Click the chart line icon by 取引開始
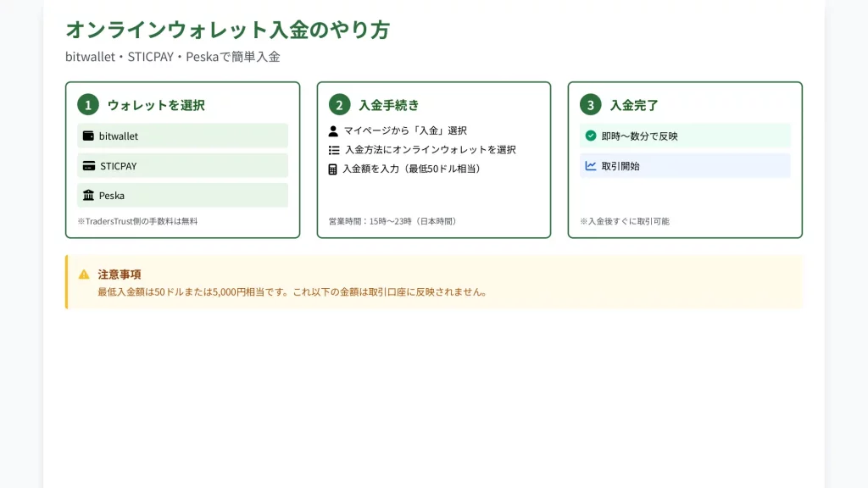868x488 pixels. click(x=591, y=166)
